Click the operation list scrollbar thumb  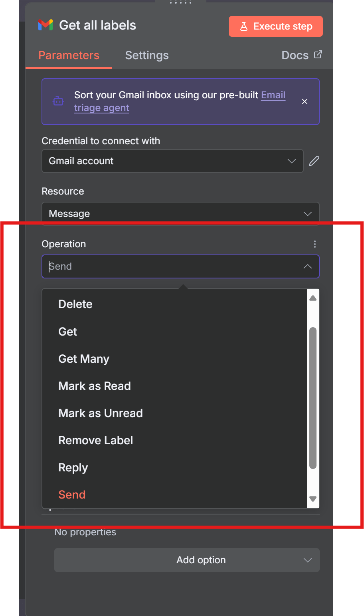[x=313, y=397]
